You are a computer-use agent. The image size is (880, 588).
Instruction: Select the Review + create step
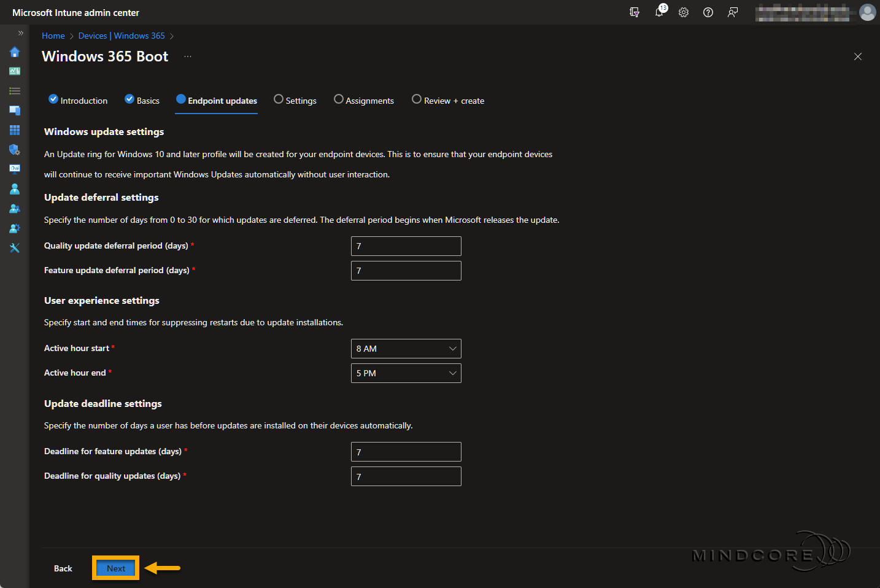[x=448, y=100]
